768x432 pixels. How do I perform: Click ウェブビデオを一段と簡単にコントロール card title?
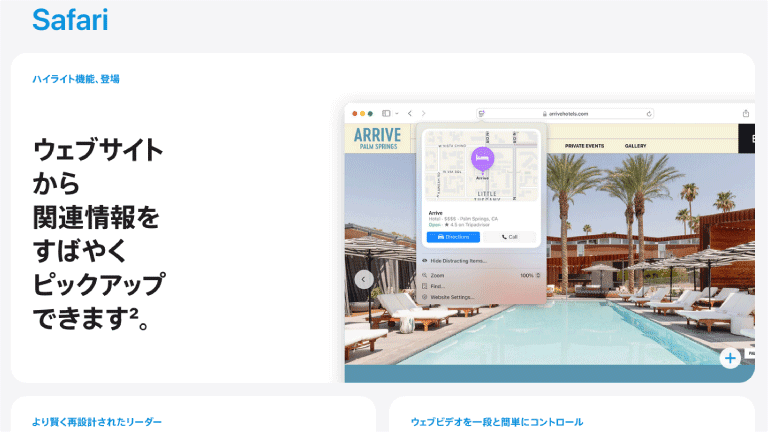497,422
